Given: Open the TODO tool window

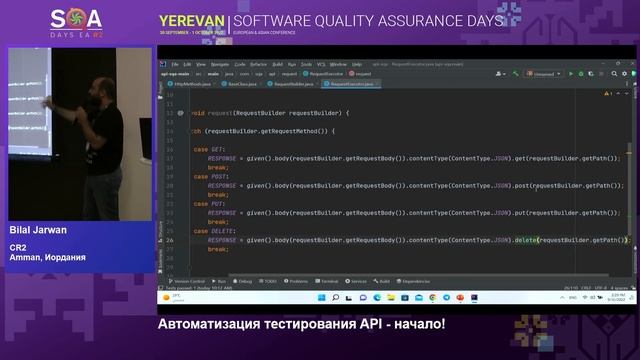Looking at the screenshot, I should [x=268, y=281].
